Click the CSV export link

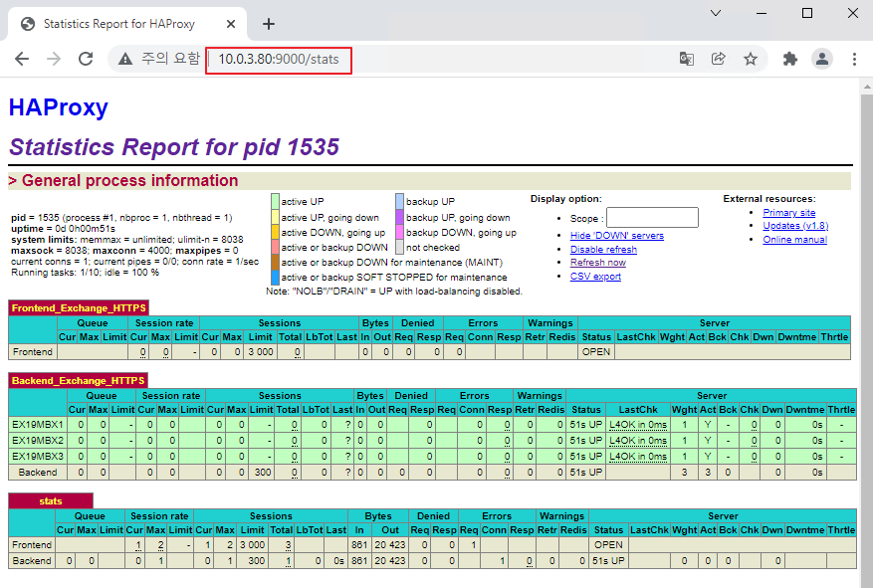tap(595, 277)
